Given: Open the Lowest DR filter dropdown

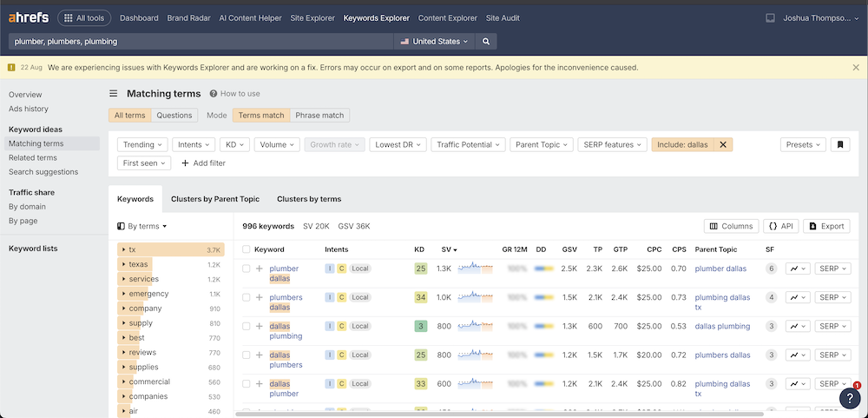Looking at the screenshot, I should 398,144.
